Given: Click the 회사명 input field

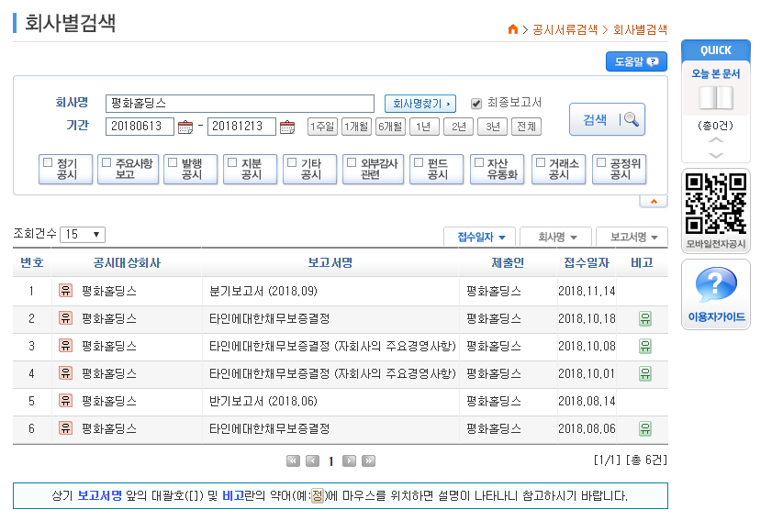Looking at the screenshot, I should tap(240, 104).
